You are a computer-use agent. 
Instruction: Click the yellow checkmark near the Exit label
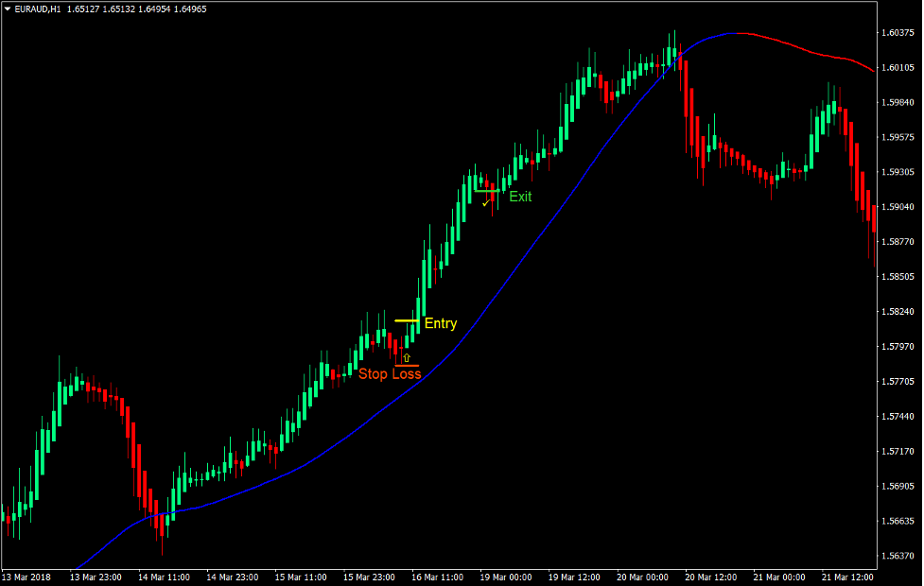coord(485,202)
